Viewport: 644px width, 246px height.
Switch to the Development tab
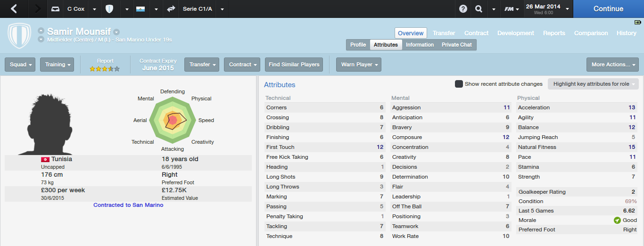515,33
